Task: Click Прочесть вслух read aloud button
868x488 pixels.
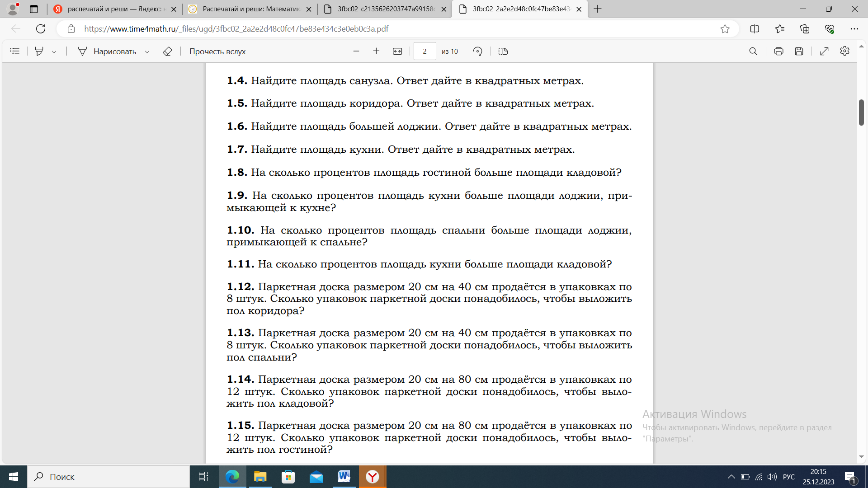Action: pyautogui.click(x=217, y=51)
